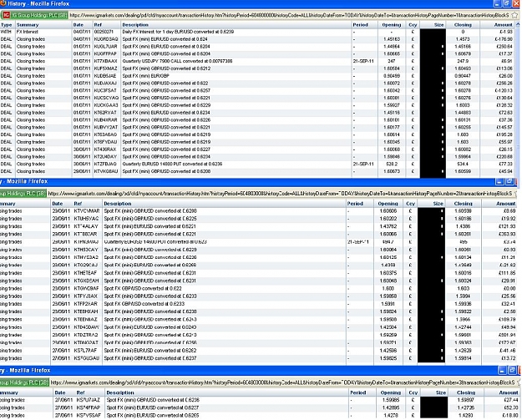Click ref 'KT62RYAT' in top table
This screenshot has height=420, width=522.
click(x=105, y=113)
